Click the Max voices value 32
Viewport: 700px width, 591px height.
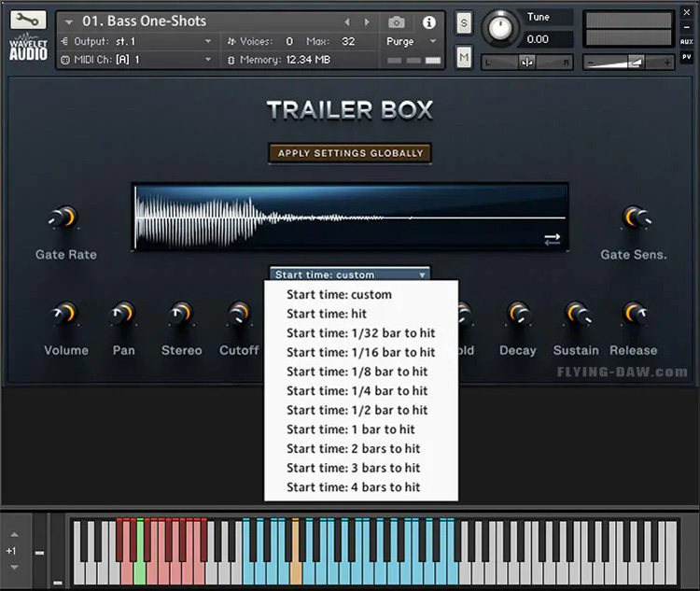tap(348, 41)
